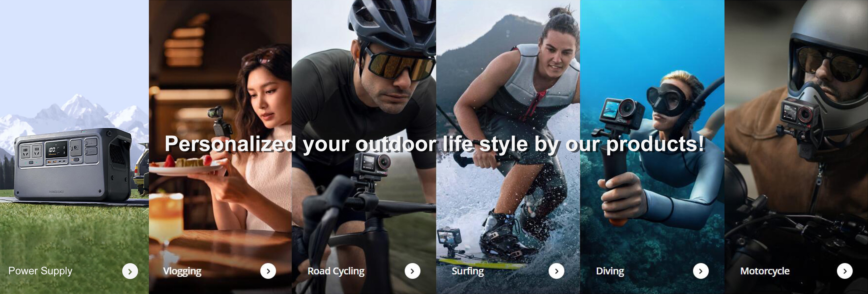Open the Road Cycling text link
This screenshot has height=294, width=868.
click(x=336, y=271)
